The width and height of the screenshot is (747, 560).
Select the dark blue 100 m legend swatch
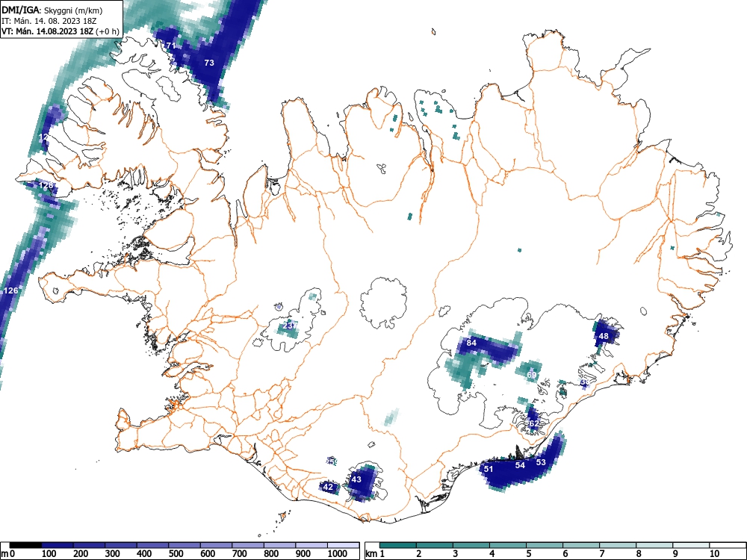[58, 545]
